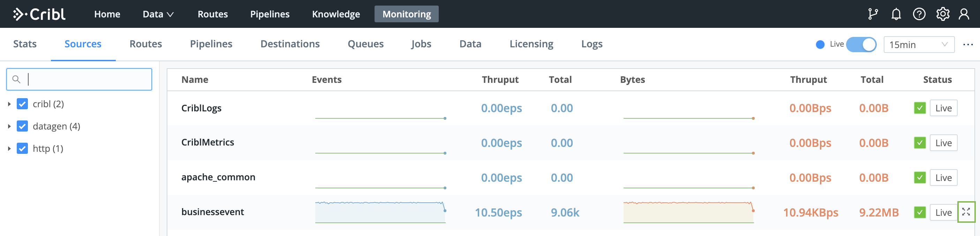Click the Status column header
This screenshot has width=980, height=236.
click(x=937, y=80)
